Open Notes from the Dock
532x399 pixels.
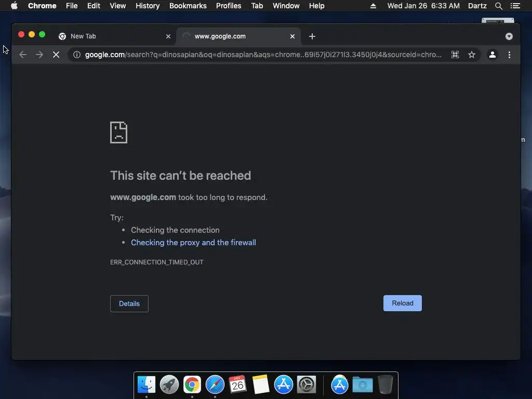click(x=261, y=384)
